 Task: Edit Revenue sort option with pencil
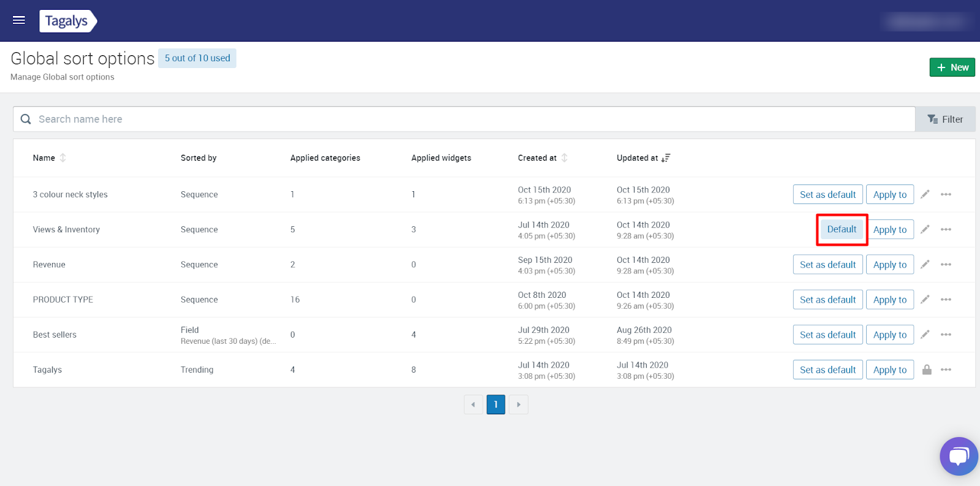[925, 264]
